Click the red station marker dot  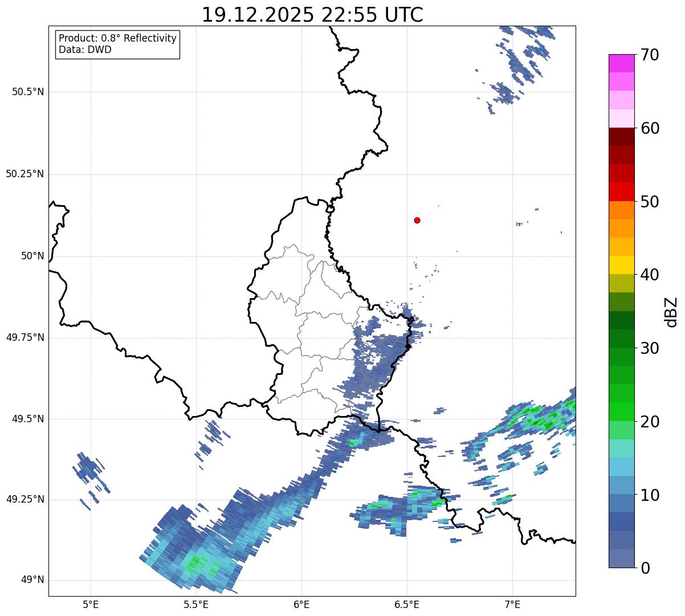tap(417, 220)
